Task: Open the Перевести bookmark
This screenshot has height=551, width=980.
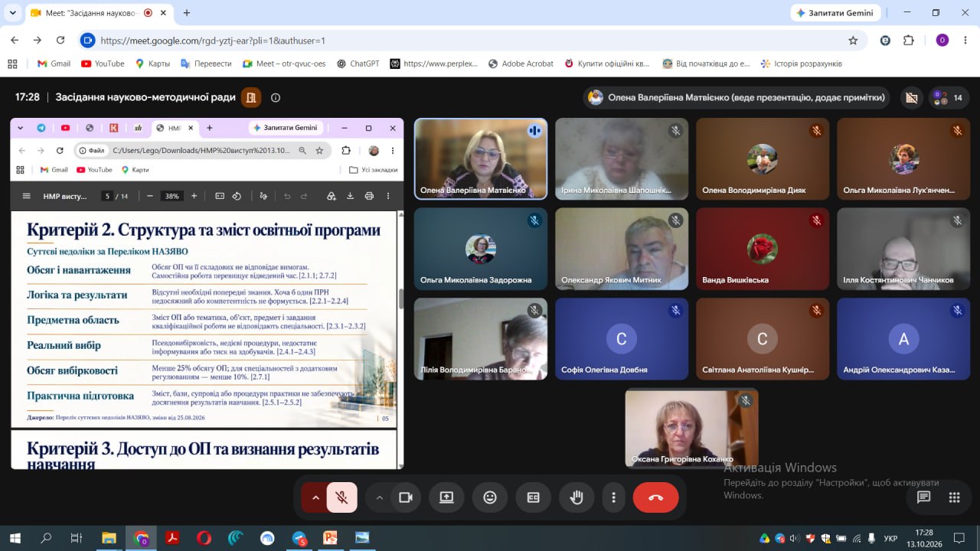Action: pyautogui.click(x=205, y=64)
